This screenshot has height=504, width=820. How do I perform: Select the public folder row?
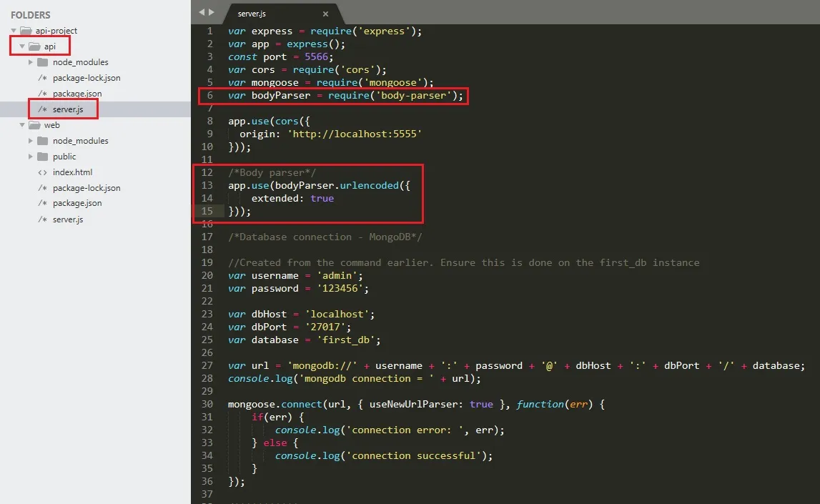click(95, 157)
